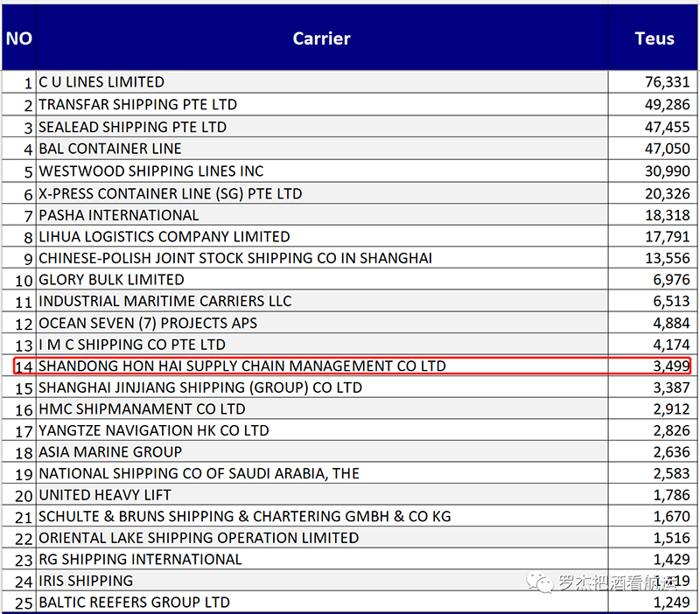Click row number 18 cell
This screenshot has width=700, height=614.
18,451
